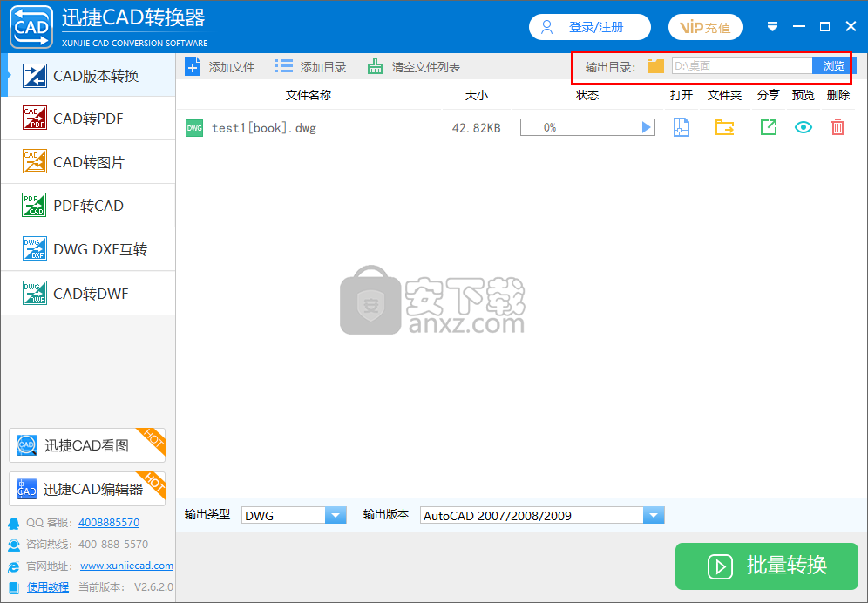Click the DWG file type icon of test1[book].dwg
Viewport: 868px width, 603px height.
pyautogui.click(x=194, y=128)
